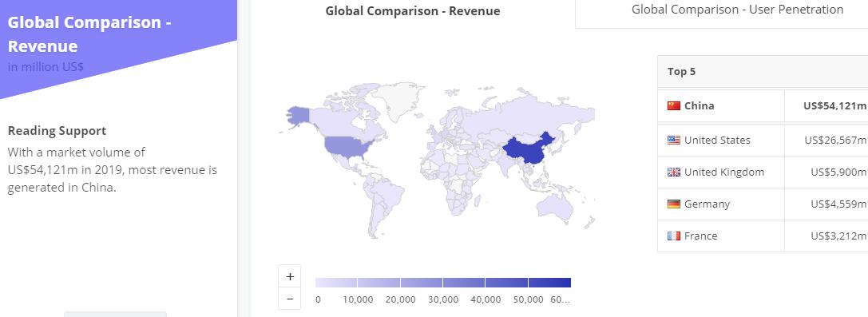Switch to Global Comparison - User Penetration tab

737,10
